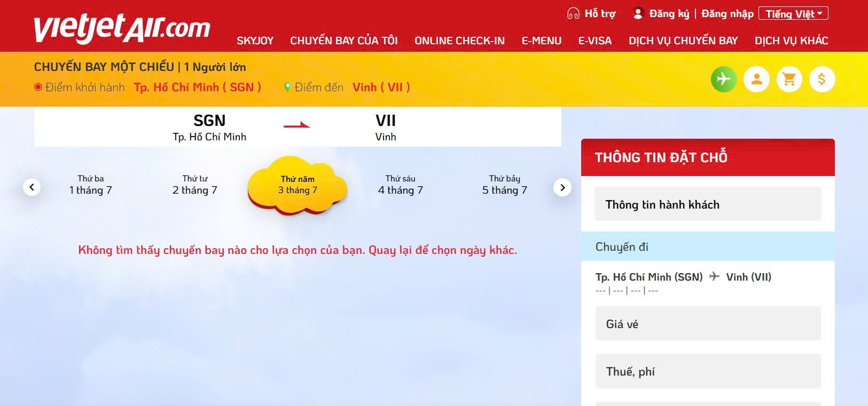Click Vinh (VII) in booking panel
The height and width of the screenshot is (406, 868).
click(x=749, y=277)
